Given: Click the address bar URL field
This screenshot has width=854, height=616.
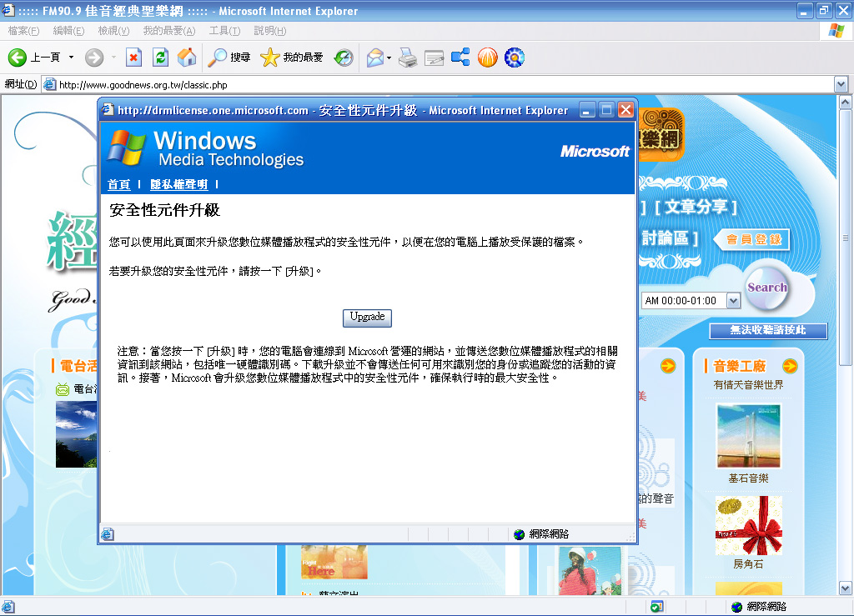Looking at the screenshot, I should [438, 84].
